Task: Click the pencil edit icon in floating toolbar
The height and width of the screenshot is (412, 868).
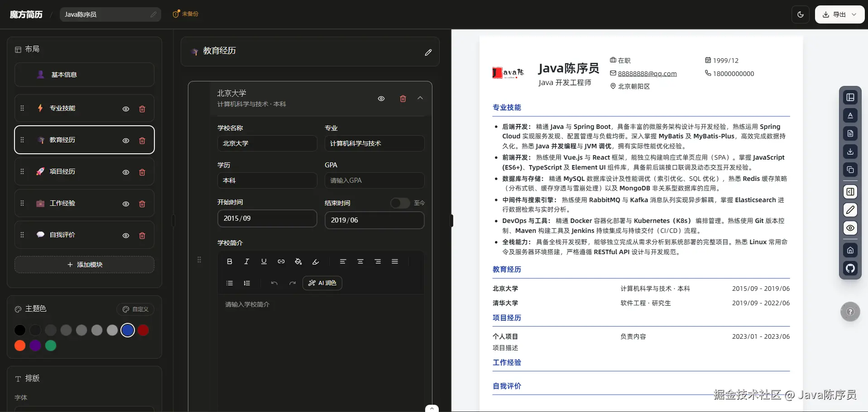Action: tap(850, 210)
